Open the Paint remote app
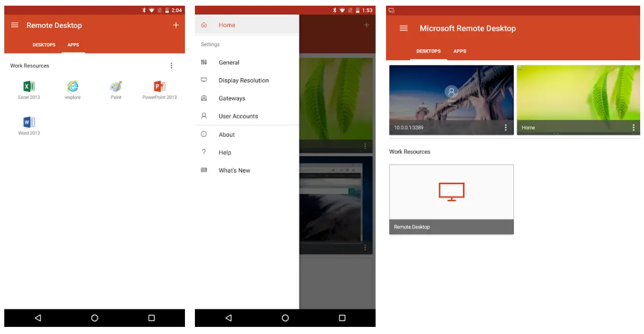The width and height of the screenshot is (644, 334). (x=116, y=90)
